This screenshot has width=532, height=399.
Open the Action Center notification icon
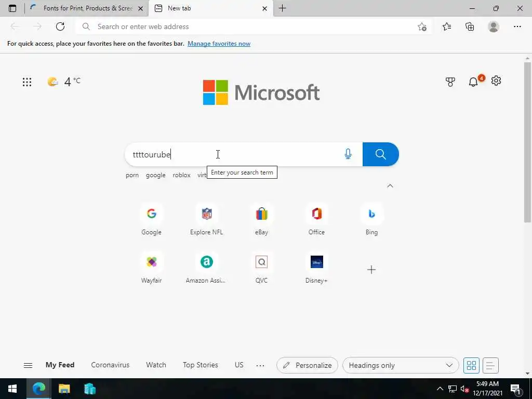pyautogui.click(x=515, y=389)
